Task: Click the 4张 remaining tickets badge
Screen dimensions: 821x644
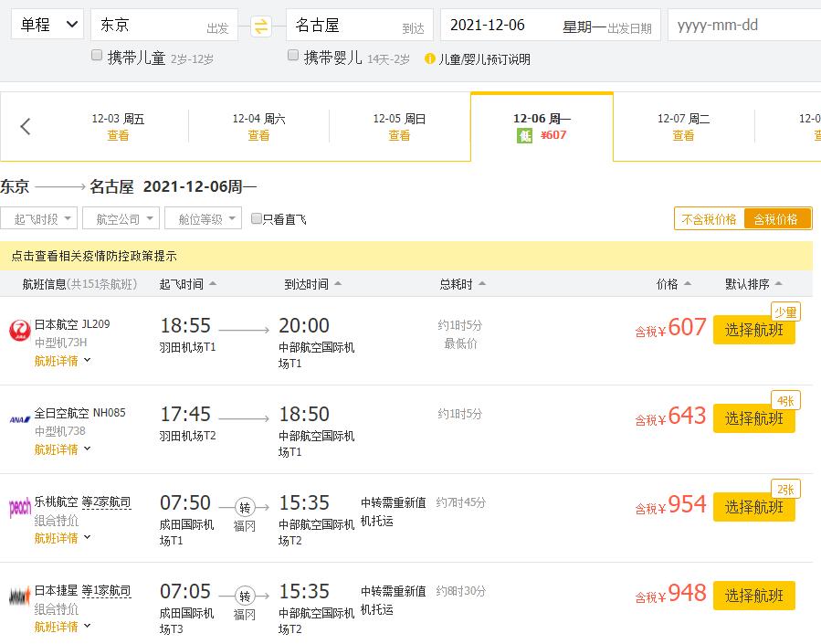Action: tap(785, 401)
